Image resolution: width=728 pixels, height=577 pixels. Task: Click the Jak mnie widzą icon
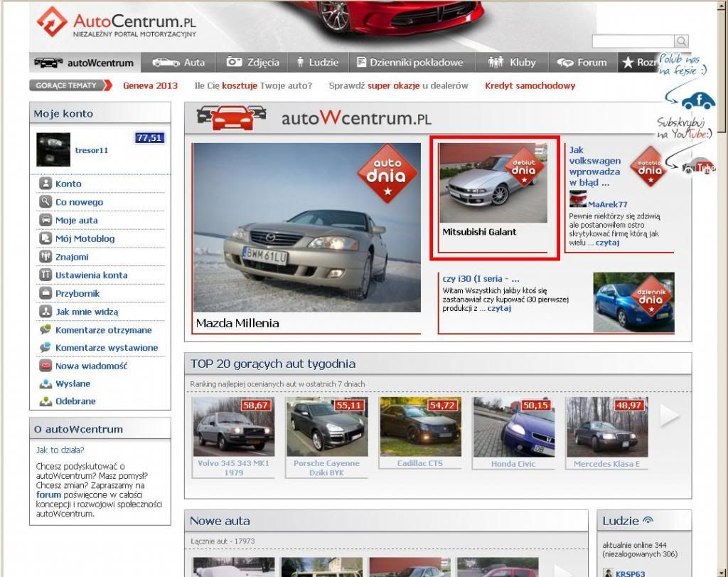pyautogui.click(x=45, y=311)
